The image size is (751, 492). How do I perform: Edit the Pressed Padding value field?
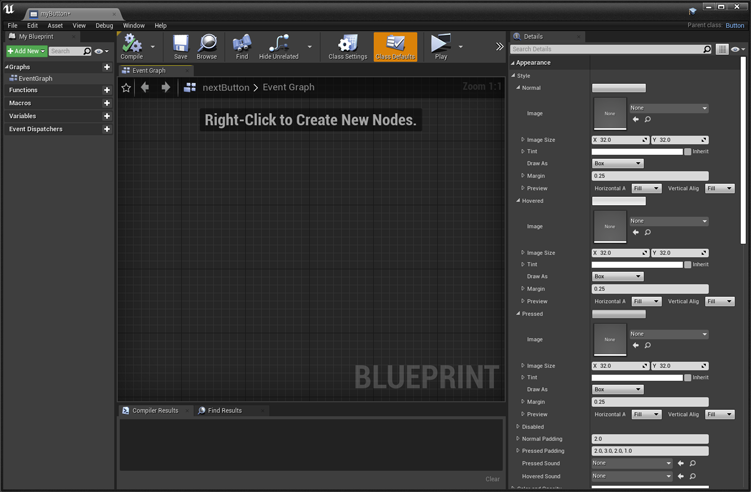pos(650,451)
